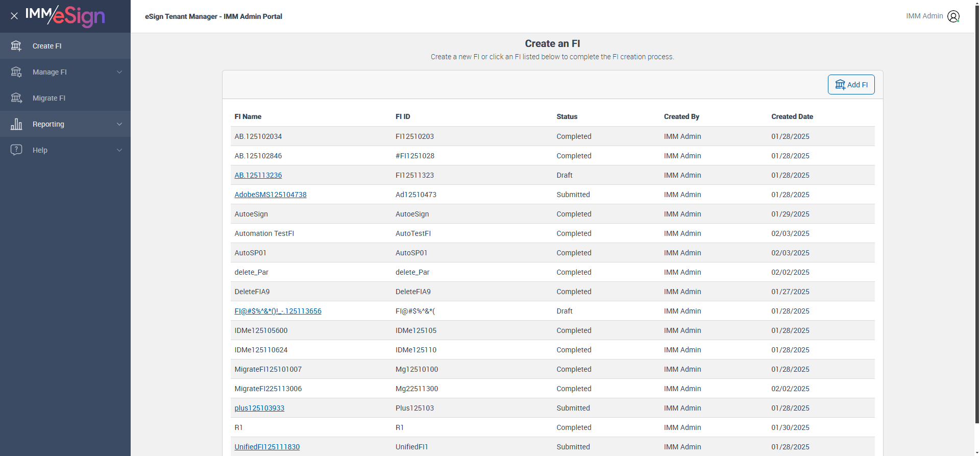Open the plus125103933 submitted FI link
Image resolution: width=980 pixels, height=456 pixels.
pos(259,408)
